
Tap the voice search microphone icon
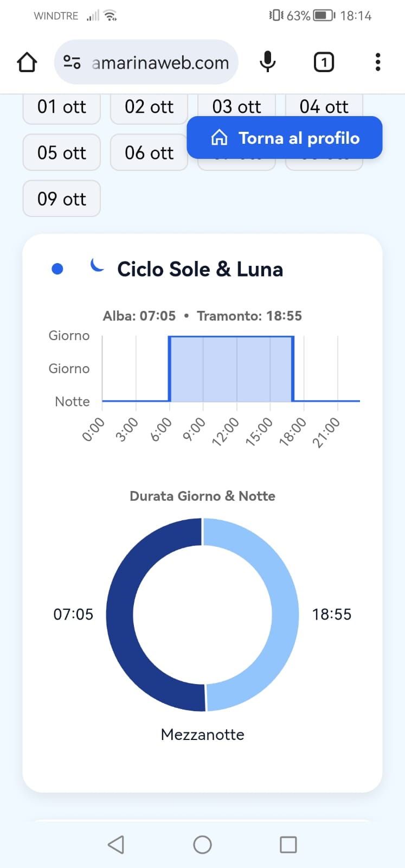coord(267,62)
